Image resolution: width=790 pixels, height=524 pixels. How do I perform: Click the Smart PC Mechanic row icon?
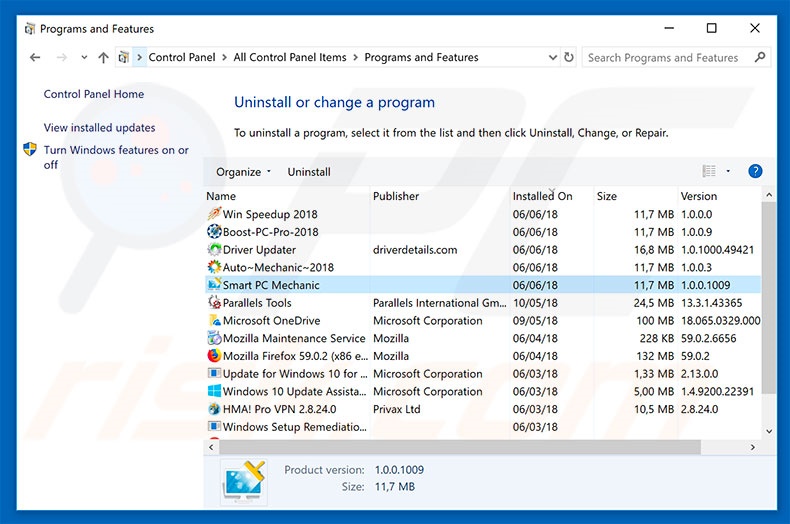pyautogui.click(x=214, y=284)
